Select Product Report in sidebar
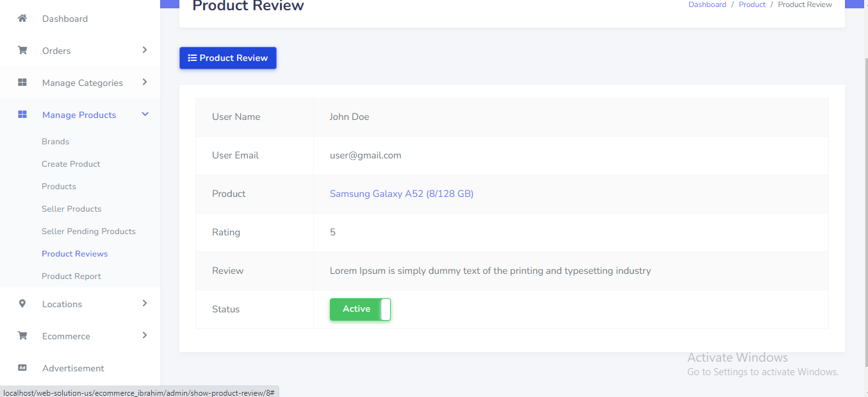This screenshot has height=397, width=868. (71, 276)
